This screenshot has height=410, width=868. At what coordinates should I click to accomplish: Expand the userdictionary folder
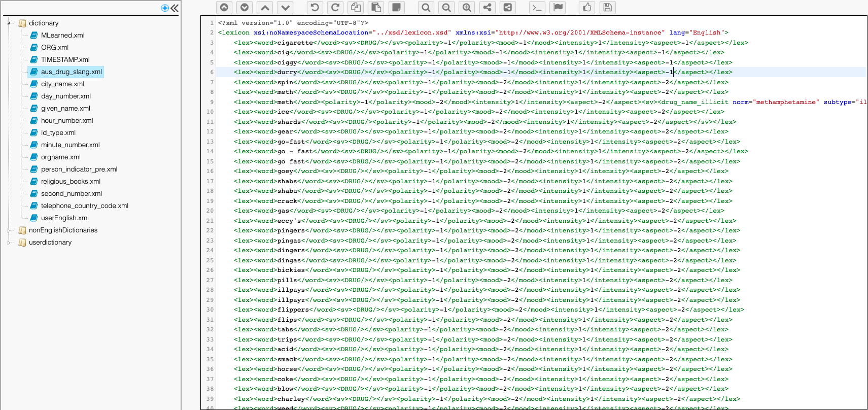click(x=10, y=243)
